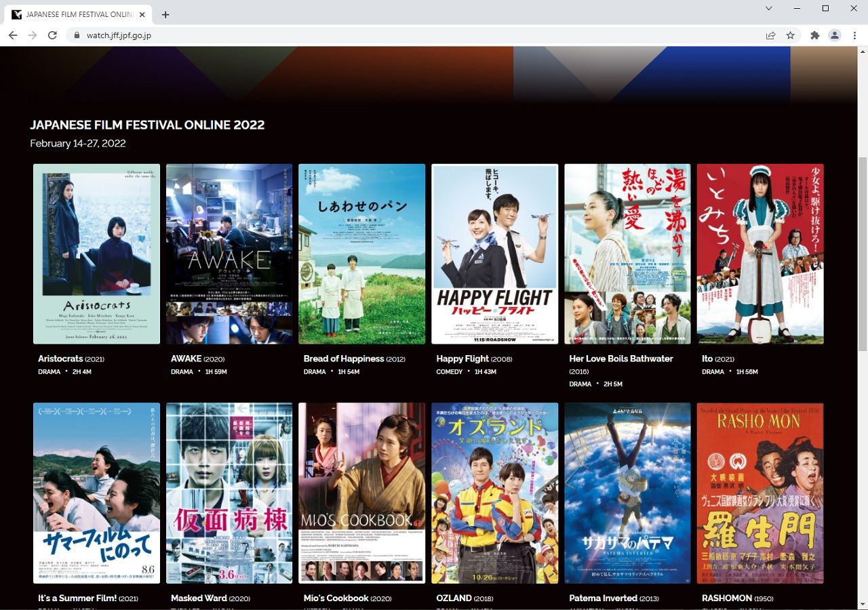This screenshot has height=610, width=868.
Task: Open the Chrome profile avatar
Action: (835, 35)
